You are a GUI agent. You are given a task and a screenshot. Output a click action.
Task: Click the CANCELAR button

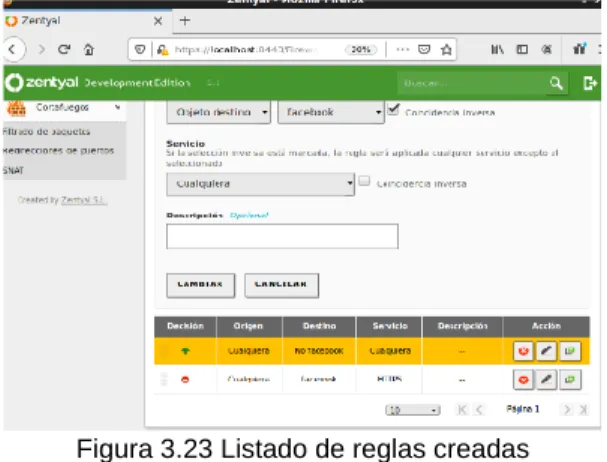pyautogui.click(x=281, y=285)
